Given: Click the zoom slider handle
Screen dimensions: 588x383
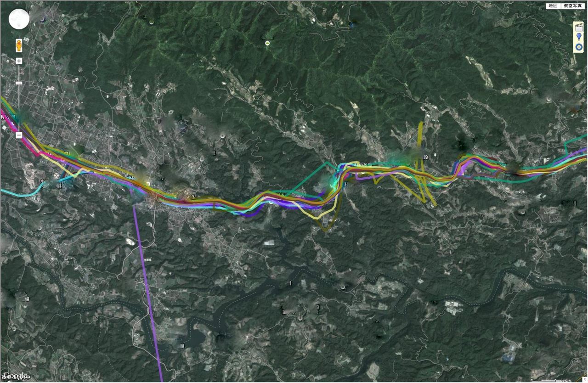Looking at the screenshot, I should coord(19,83).
